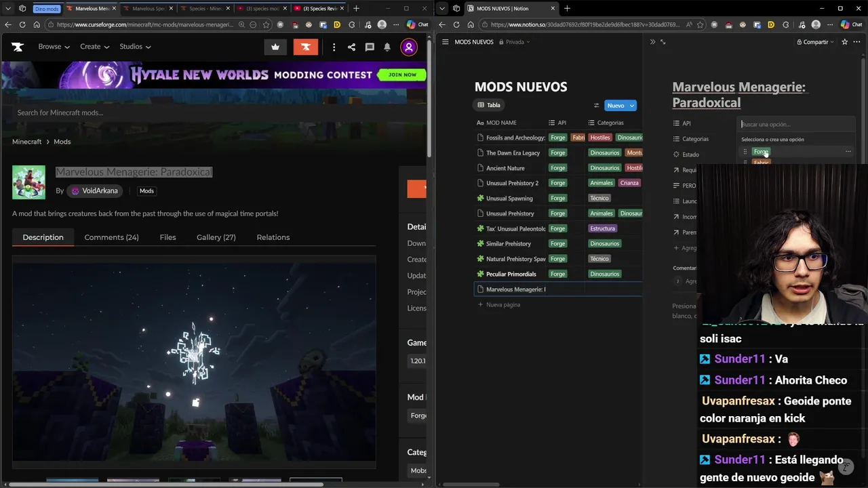Open the Peculiar Primordials row

coord(511,274)
